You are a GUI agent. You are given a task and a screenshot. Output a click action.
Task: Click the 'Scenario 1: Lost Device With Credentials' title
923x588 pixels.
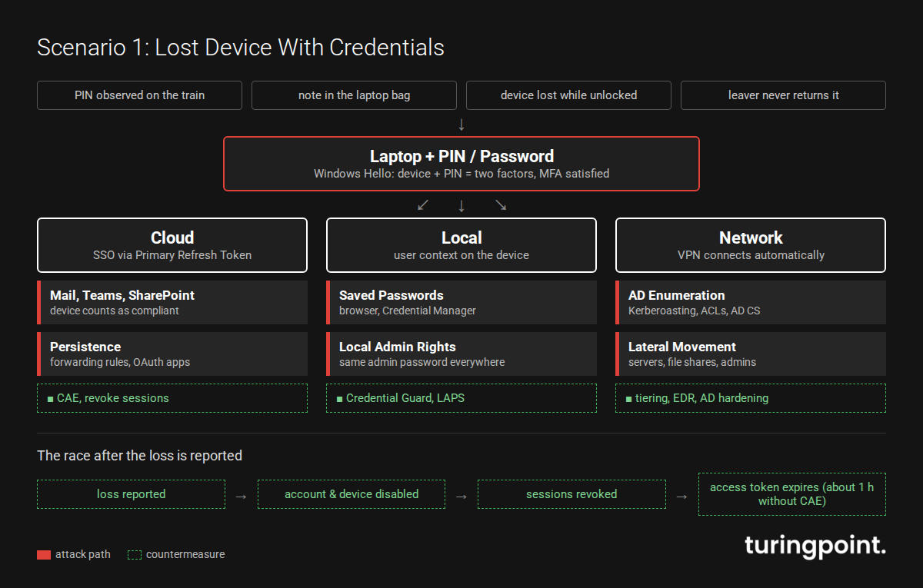click(x=241, y=48)
